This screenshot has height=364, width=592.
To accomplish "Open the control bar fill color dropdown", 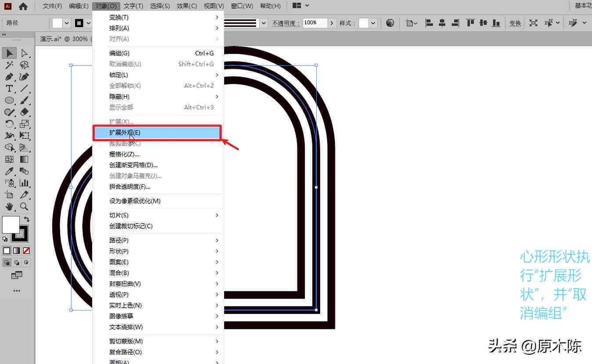I will click(x=67, y=23).
